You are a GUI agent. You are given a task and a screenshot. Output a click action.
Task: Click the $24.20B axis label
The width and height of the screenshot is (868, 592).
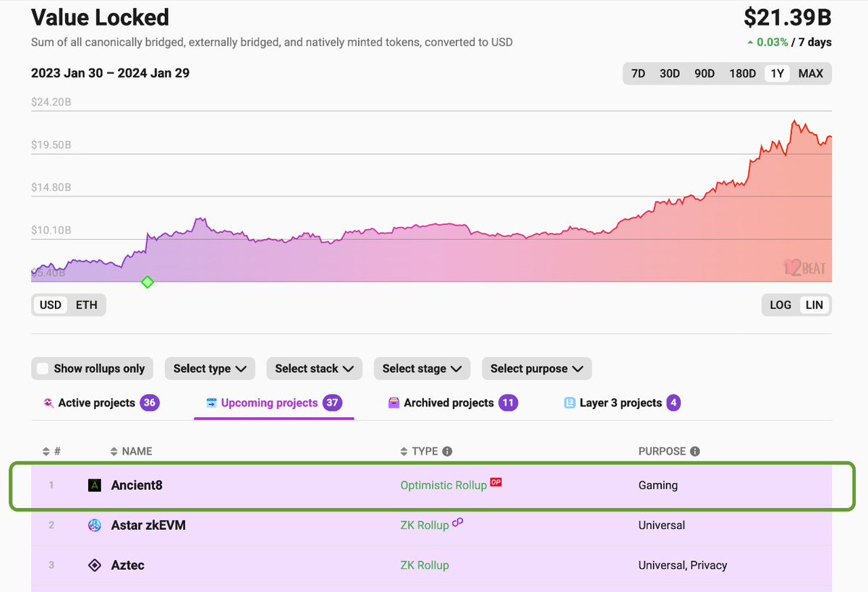click(51, 102)
